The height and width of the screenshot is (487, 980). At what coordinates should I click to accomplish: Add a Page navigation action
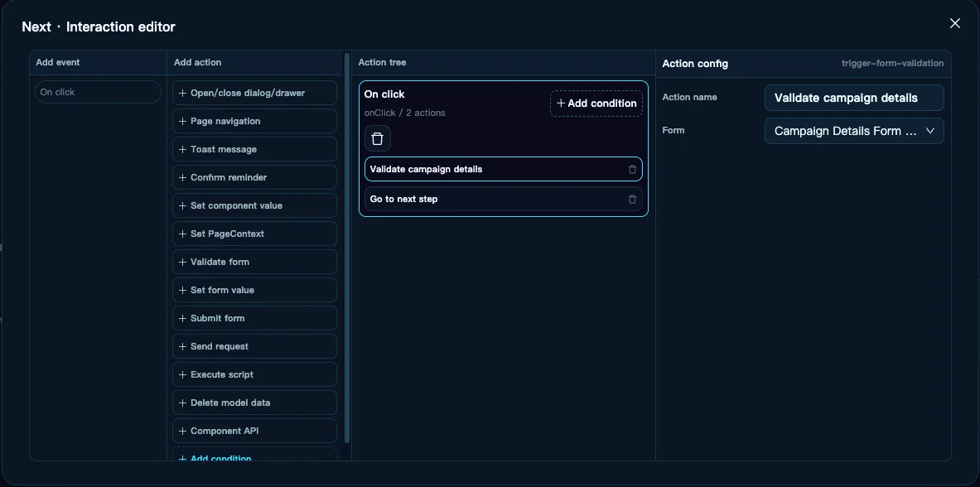coord(254,121)
